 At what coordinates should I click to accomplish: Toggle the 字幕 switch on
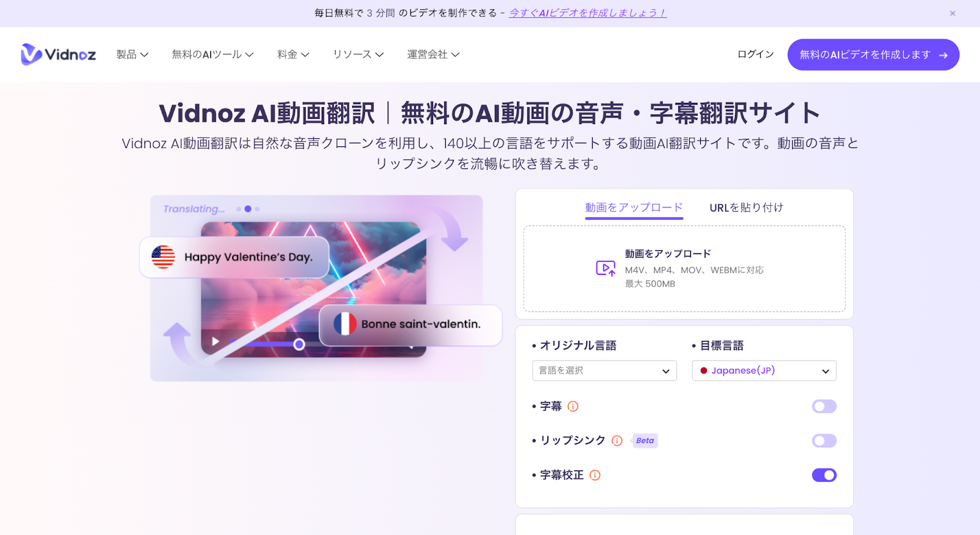[824, 406]
